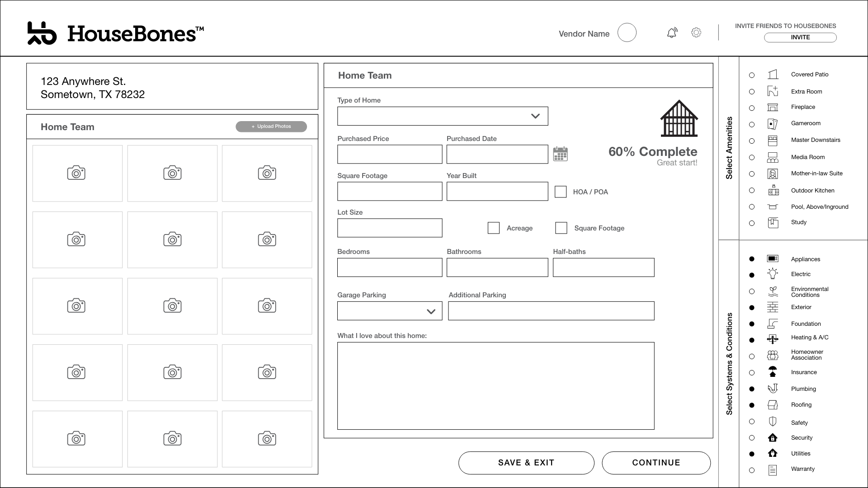Click the Fireplace amenity icon
Screen dimensions: 868x488
click(773, 107)
